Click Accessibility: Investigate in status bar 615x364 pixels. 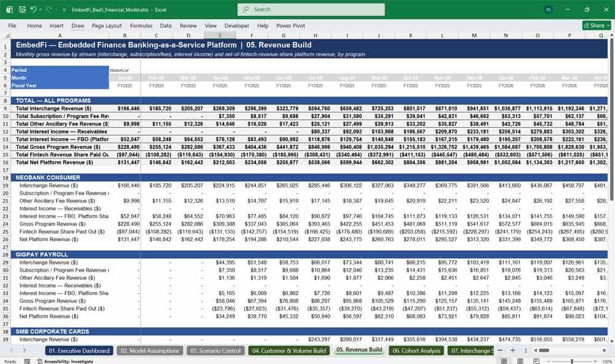coord(65,362)
